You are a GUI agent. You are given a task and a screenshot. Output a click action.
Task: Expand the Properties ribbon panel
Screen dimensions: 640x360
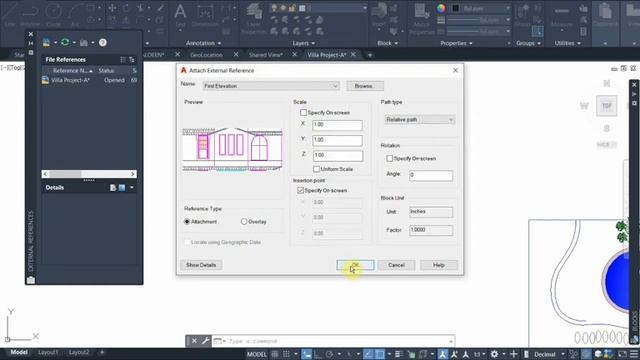(x=456, y=43)
